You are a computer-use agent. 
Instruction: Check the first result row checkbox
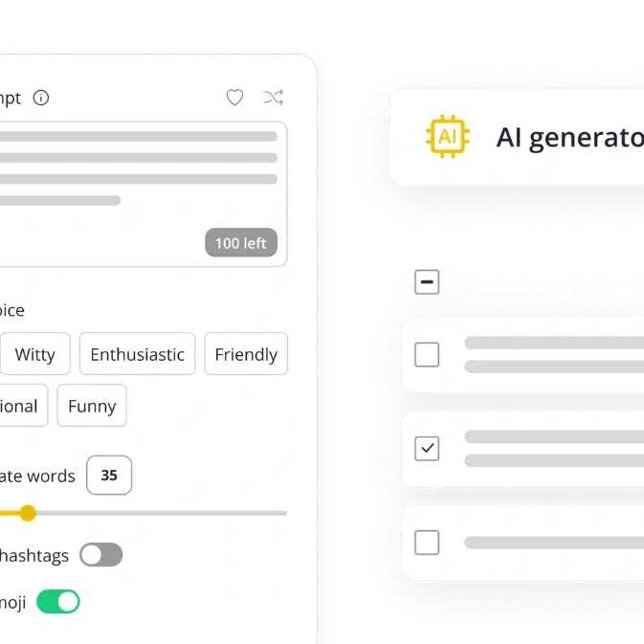coord(427,355)
